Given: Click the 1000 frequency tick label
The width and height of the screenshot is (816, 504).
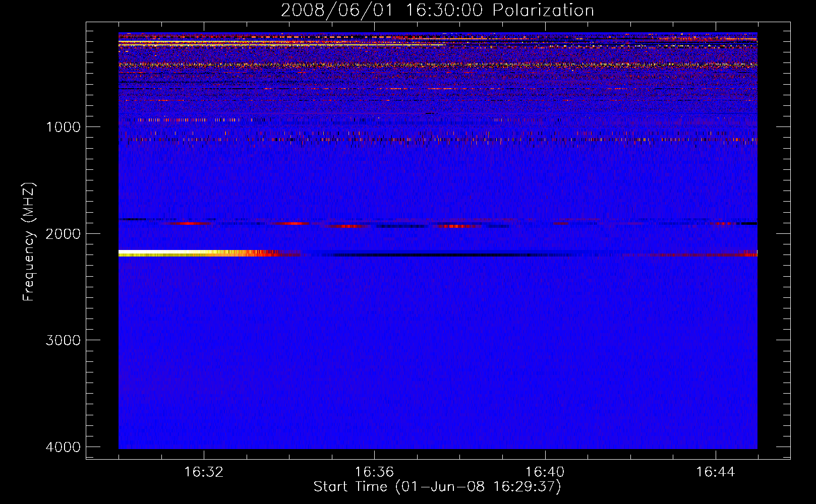Looking at the screenshot, I should pos(63,127).
